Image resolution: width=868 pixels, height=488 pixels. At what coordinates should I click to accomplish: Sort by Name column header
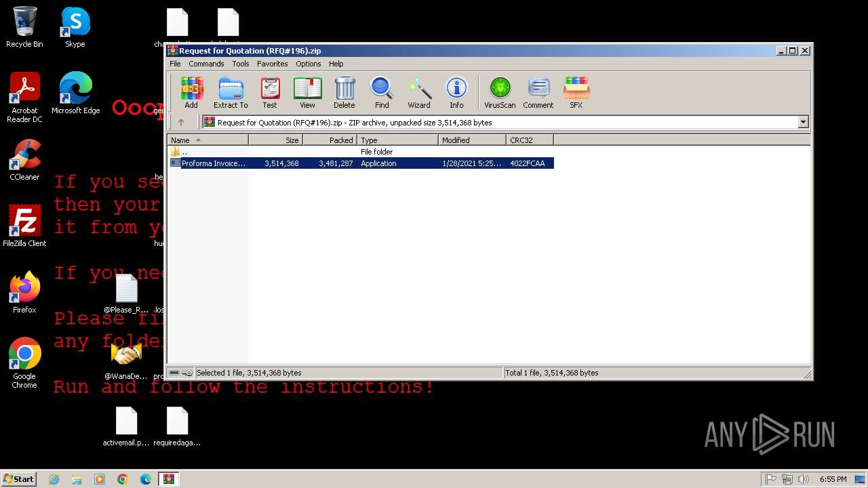tap(208, 140)
